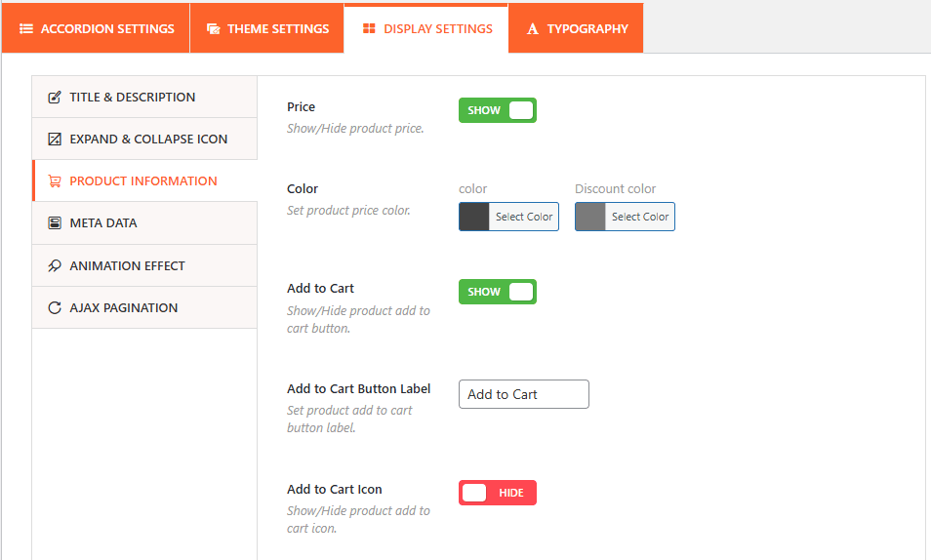Click the Add to Cart label field

pos(524,394)
